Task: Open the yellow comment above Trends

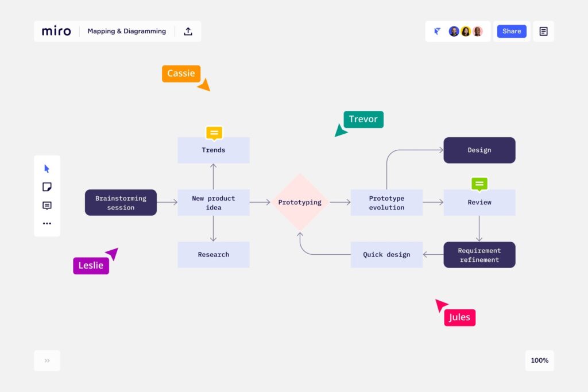Action: [214, 133]
